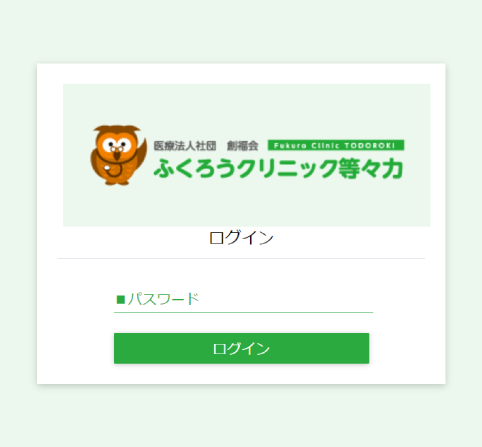Viewport: 482px width, 447px height.
Task: Open the ふくろうクリニック等々力 banner image
Action: pyautogui.click(x=247, y=155)
